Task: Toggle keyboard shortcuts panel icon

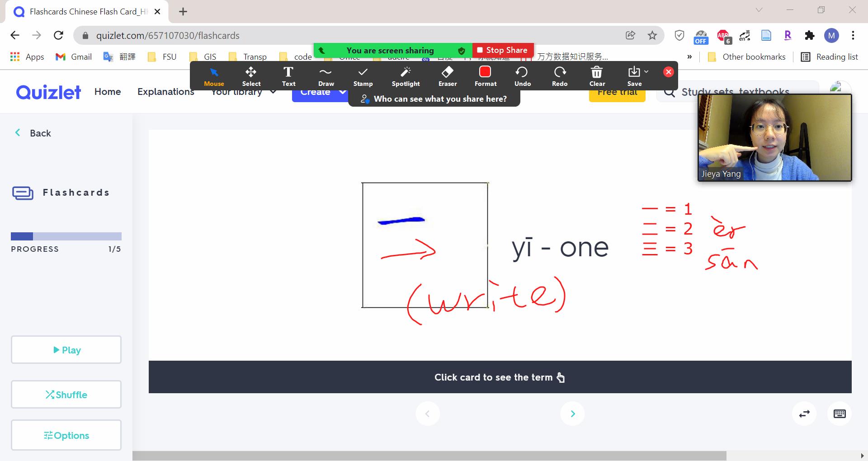Action: pos(840,414)
